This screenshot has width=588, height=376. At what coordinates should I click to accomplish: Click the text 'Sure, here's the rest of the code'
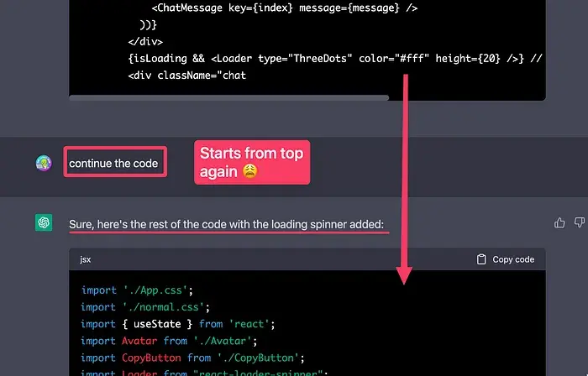pyautogui.click(x=147, y=224)
